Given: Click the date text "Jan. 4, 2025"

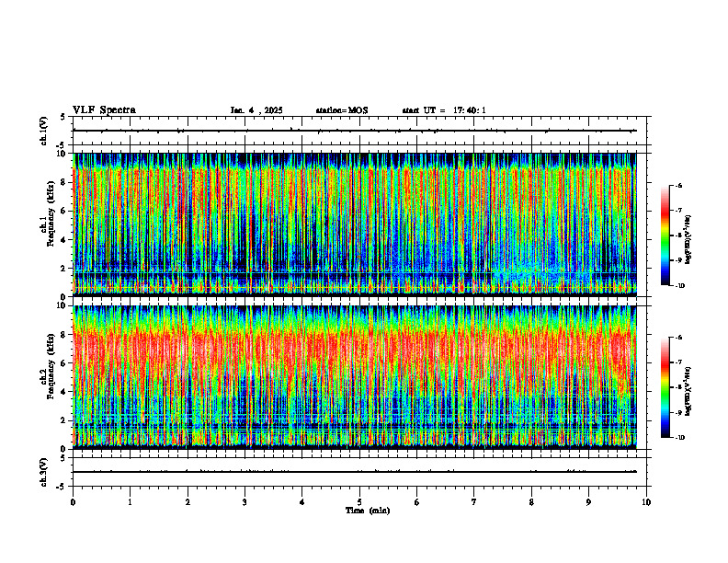Looking at the screenshot, I should tap(256, 110).
